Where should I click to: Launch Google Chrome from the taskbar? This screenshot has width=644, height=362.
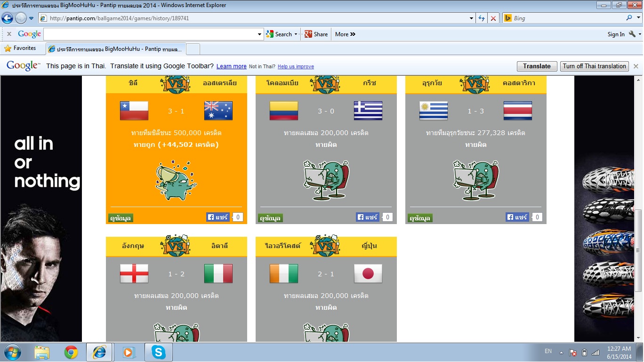[x=71, y=352]
